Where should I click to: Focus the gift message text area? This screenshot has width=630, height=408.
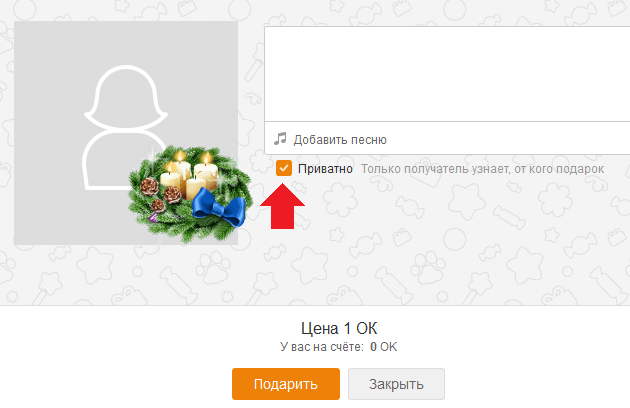pos(447,74)
